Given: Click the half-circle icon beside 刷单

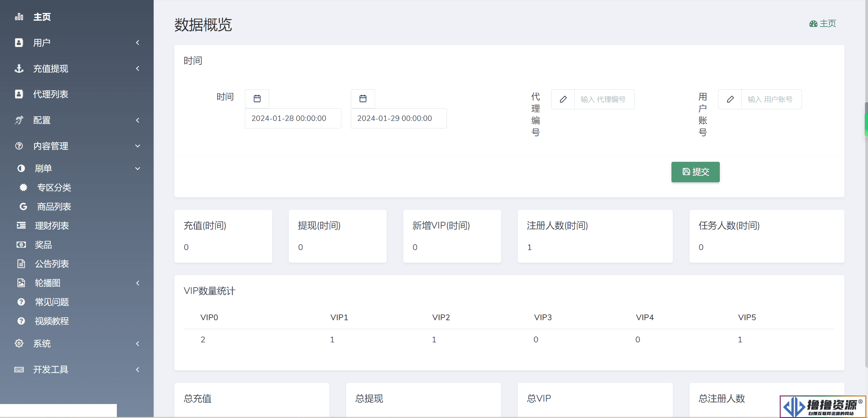Looking at the screenshot, I should [x=21, y=168].
